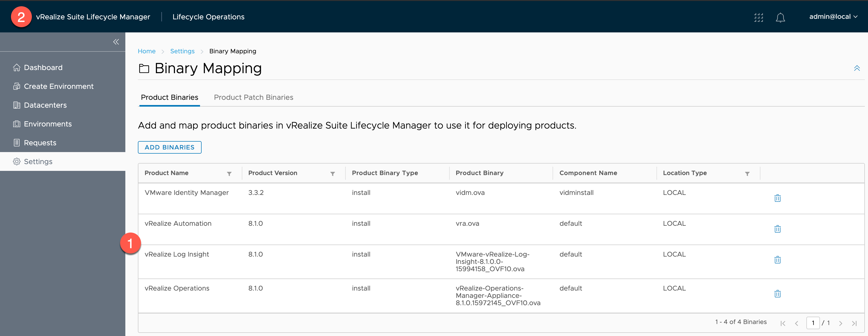Go to previous page of binaries
The image size is (868, 336).
pyautogui.click(x=796, y=323)
